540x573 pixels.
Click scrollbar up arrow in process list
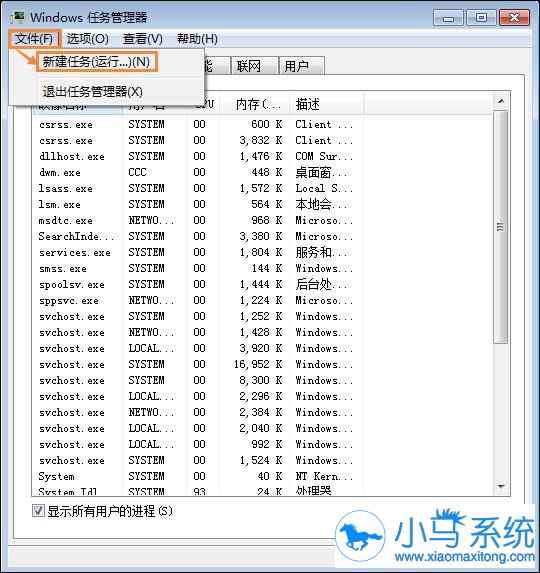(501, 101)
